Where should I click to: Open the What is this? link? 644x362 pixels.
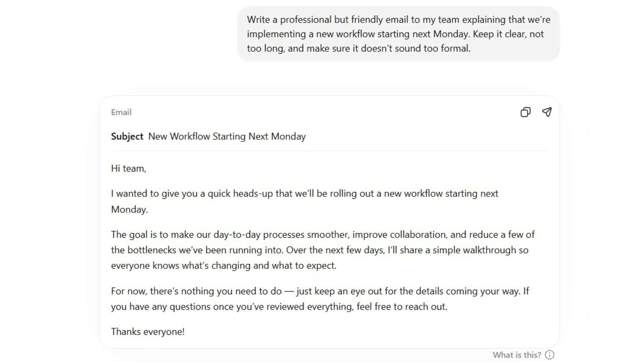point(518,354)
